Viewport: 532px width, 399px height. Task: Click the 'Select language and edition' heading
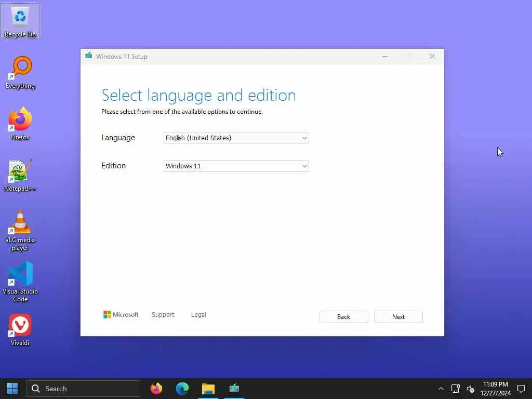tap(198, 96)
